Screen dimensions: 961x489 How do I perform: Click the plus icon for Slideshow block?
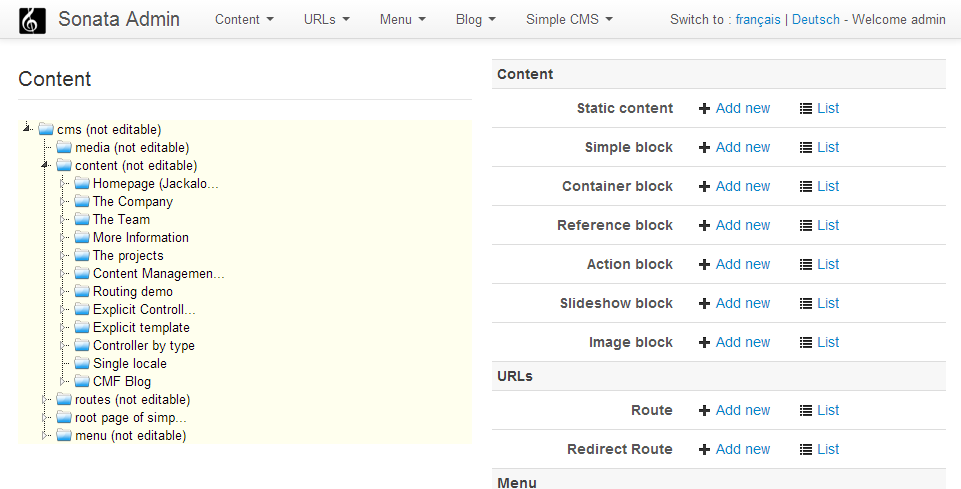click(x=704, y=303)
